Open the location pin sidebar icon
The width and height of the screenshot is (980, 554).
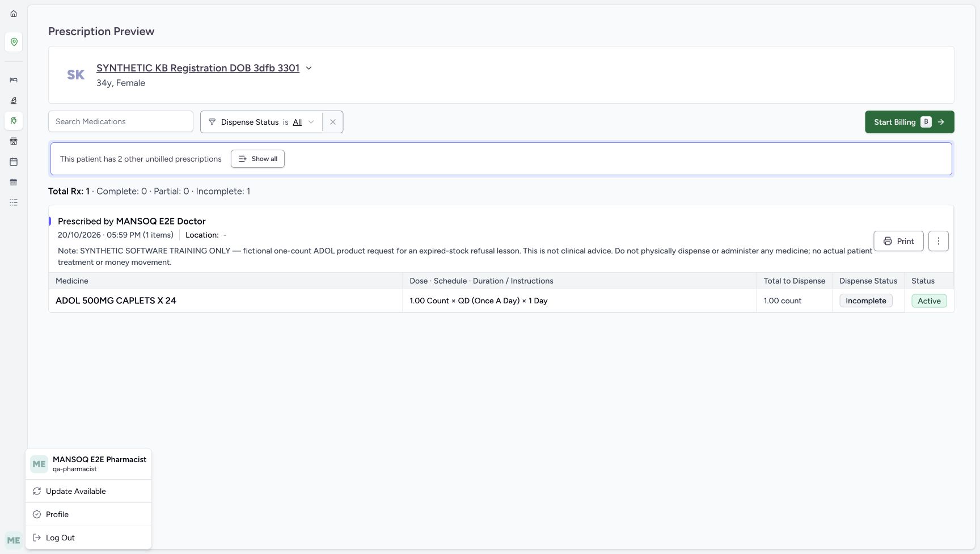point(14,42)
